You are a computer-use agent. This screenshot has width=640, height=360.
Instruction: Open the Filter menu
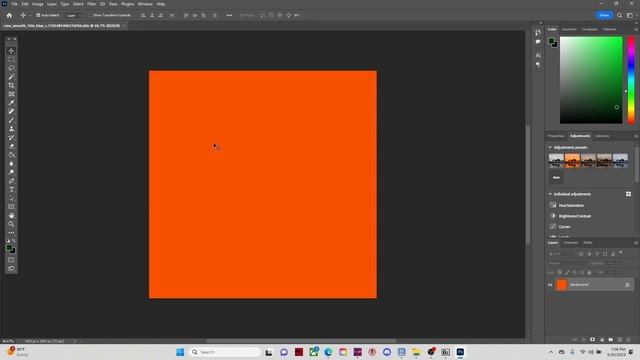[x=91, y=4]
